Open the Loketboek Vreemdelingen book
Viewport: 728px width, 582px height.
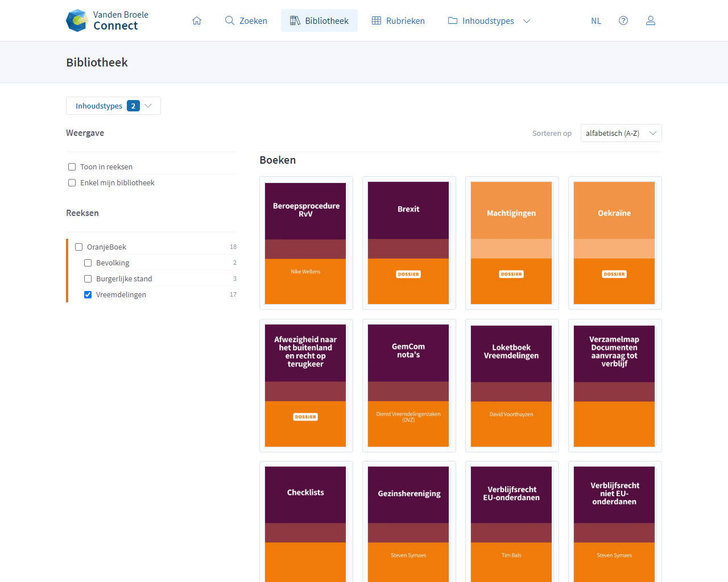[x=511, y=385]
